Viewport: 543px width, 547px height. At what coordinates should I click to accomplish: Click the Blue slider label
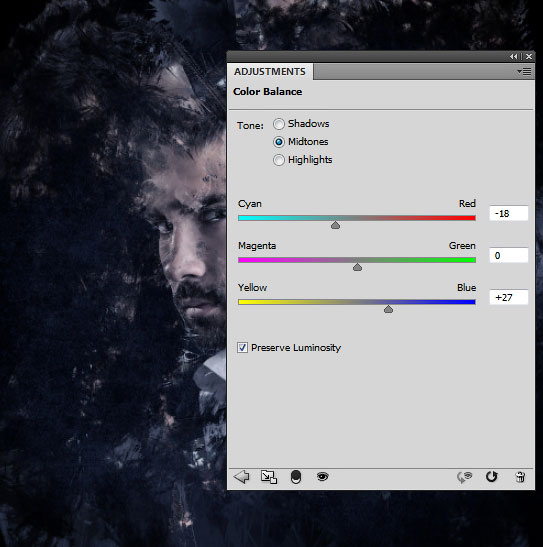coord(466,287)
